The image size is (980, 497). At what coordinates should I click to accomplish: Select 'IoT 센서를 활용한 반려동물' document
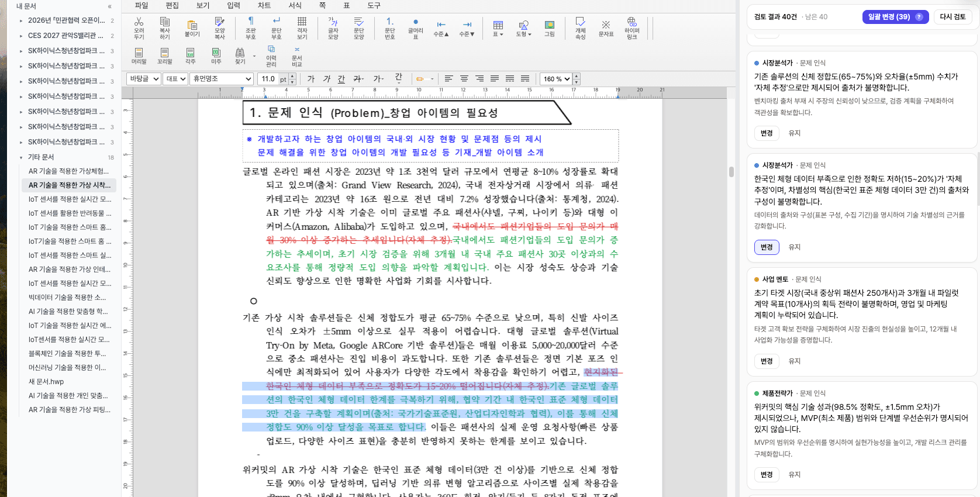(70, 213)
